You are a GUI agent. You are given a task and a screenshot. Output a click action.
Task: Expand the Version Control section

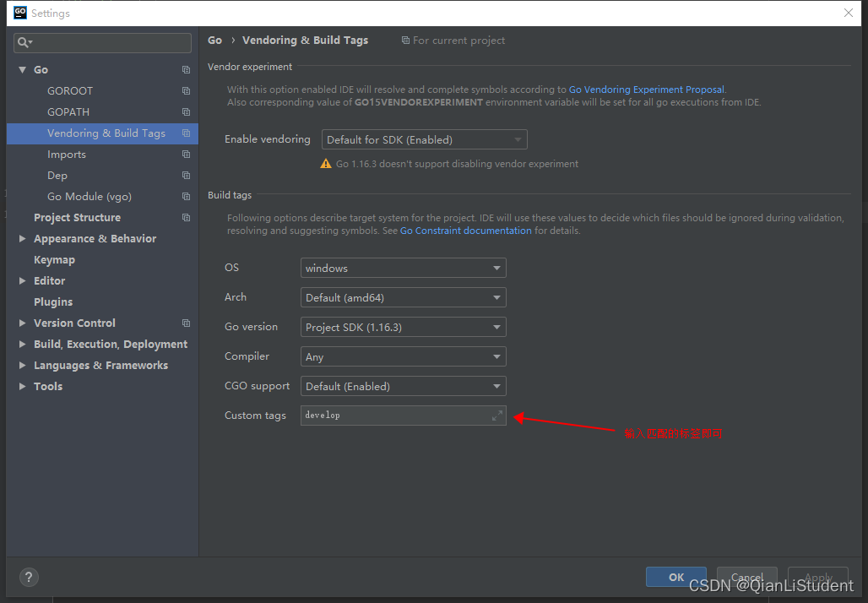[x=23, y=323]
